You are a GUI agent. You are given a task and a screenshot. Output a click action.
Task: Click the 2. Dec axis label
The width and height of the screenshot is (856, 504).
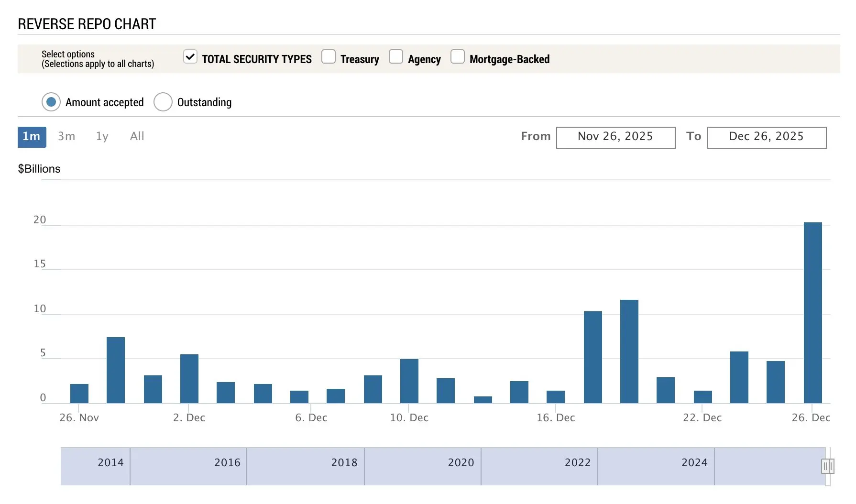pyautogui.click(x=189, y=418)
